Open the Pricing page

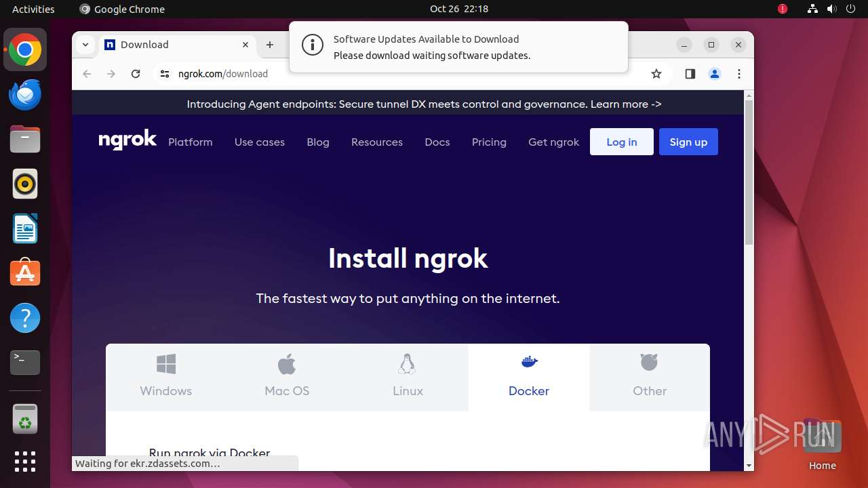click(489, 142)
